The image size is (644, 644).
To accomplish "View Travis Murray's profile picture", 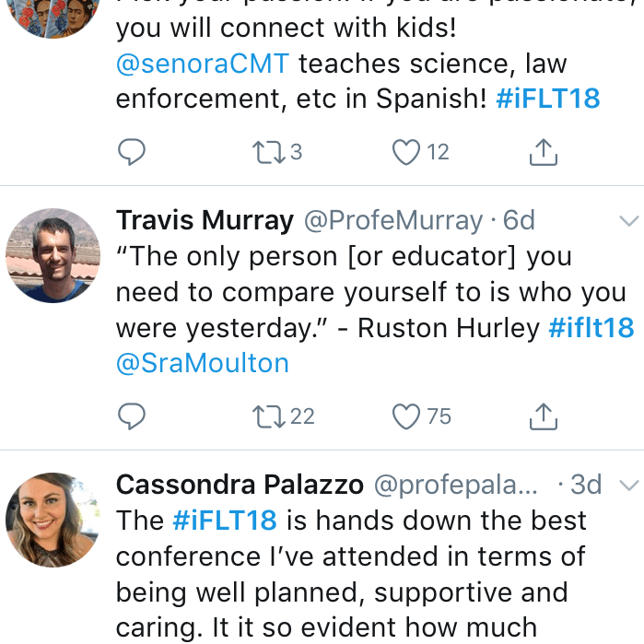I will [53, 255].
